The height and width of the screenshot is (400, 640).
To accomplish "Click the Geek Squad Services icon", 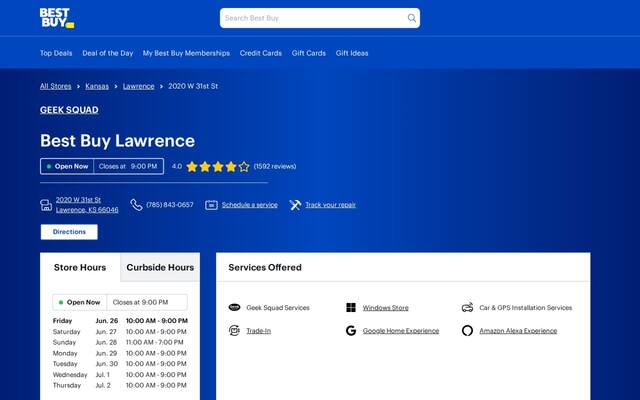I will coord(234,307).
